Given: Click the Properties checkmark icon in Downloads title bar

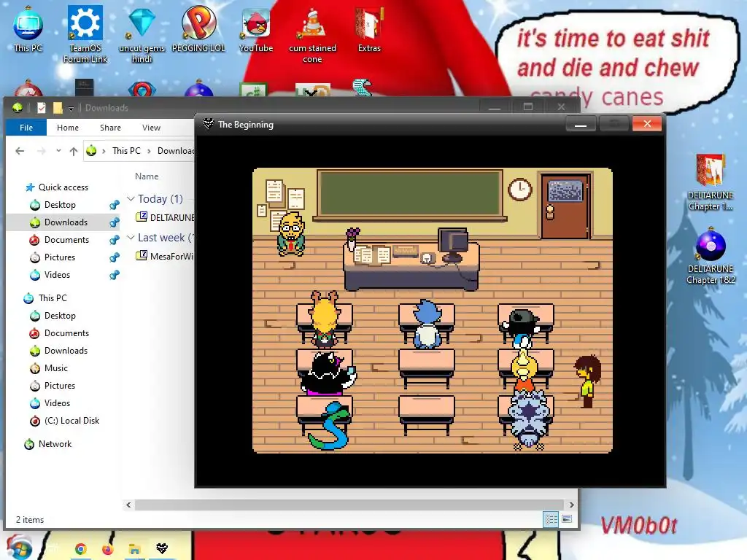Looking at the screenshot, I should [42, 108].
